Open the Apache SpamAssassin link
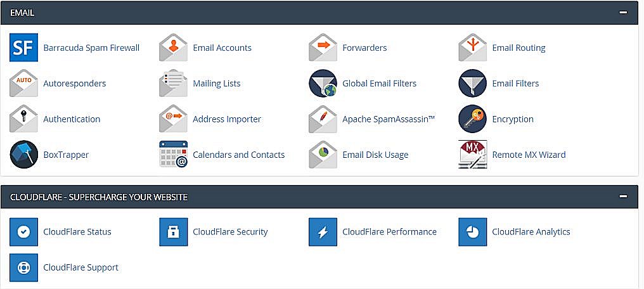 tap(388, 119)
